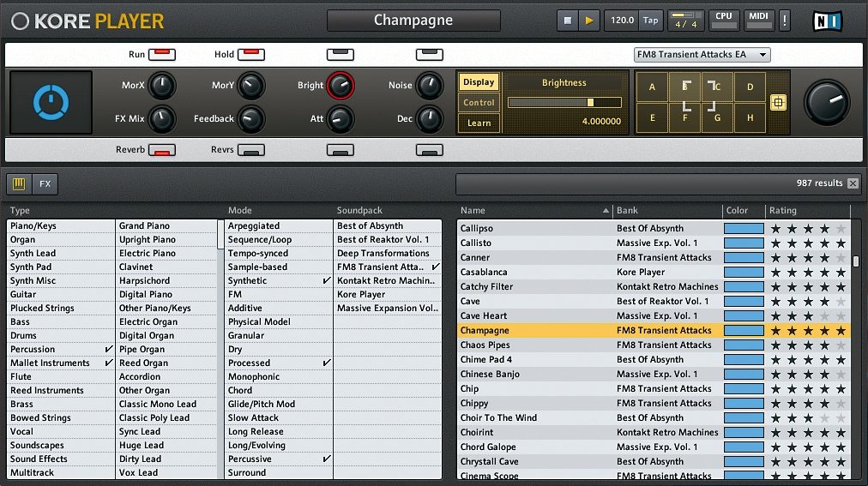The image size is (868, 486).
Task: Adjust the Feedback knob
Action: click(x=251, y=118)
